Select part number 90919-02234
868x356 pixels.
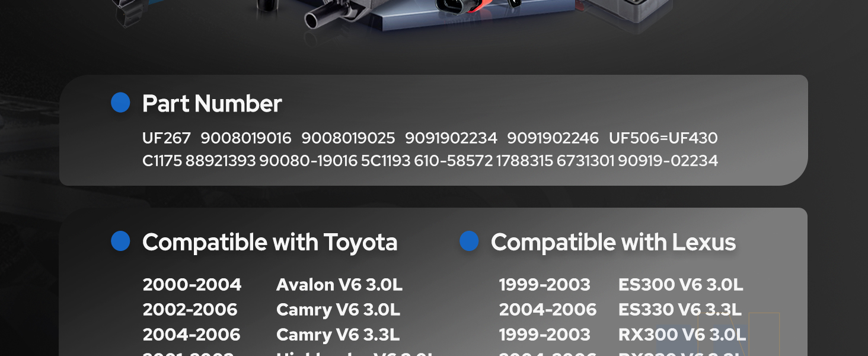click(x=668, y=161)
